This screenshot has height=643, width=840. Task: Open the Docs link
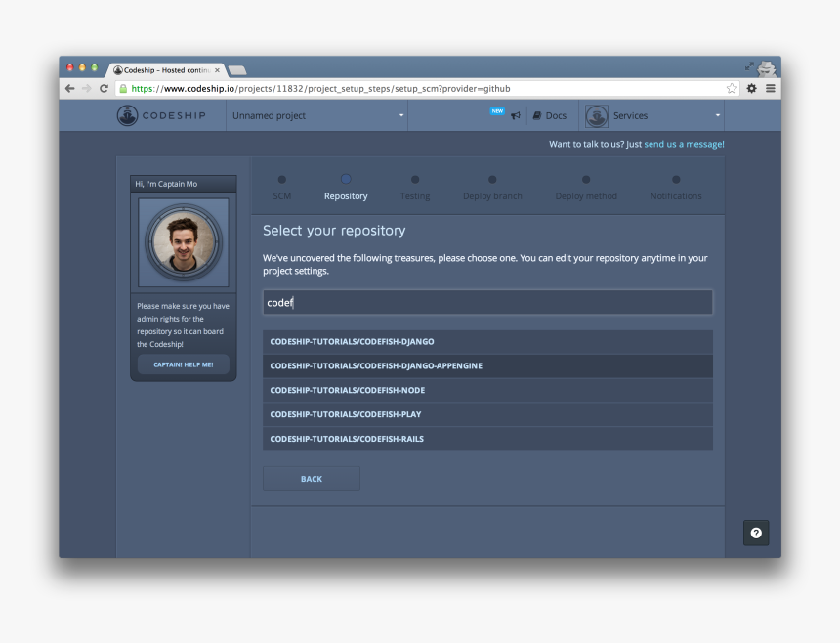(x=550, y=115)
